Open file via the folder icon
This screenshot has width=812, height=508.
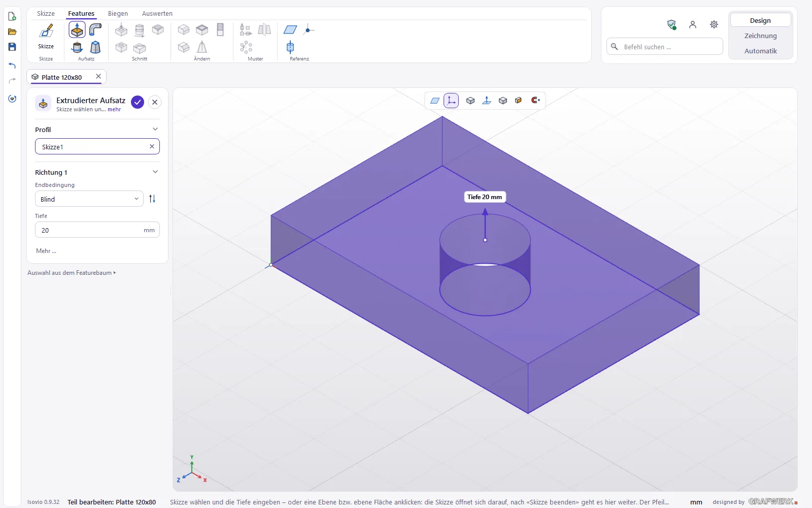(12, 31)
